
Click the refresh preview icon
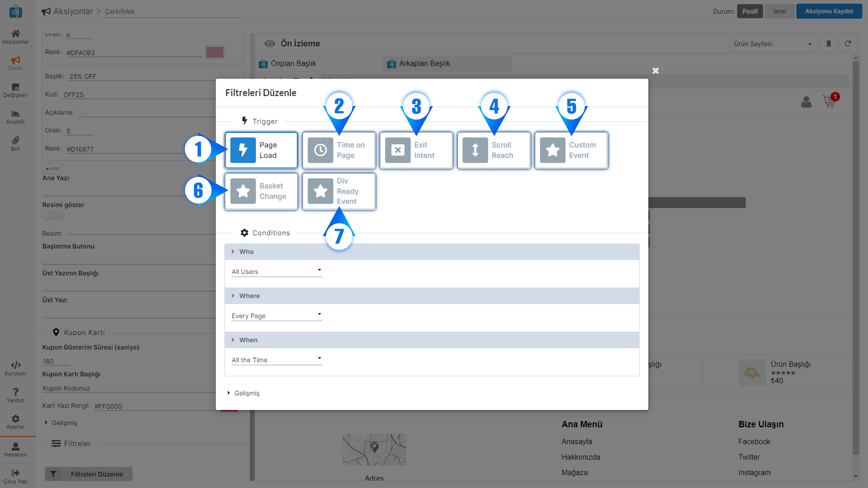click(848, 44)
